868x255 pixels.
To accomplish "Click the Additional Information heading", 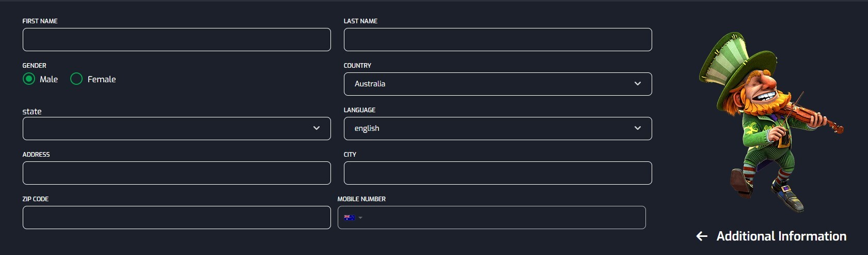I will [781, 236].
